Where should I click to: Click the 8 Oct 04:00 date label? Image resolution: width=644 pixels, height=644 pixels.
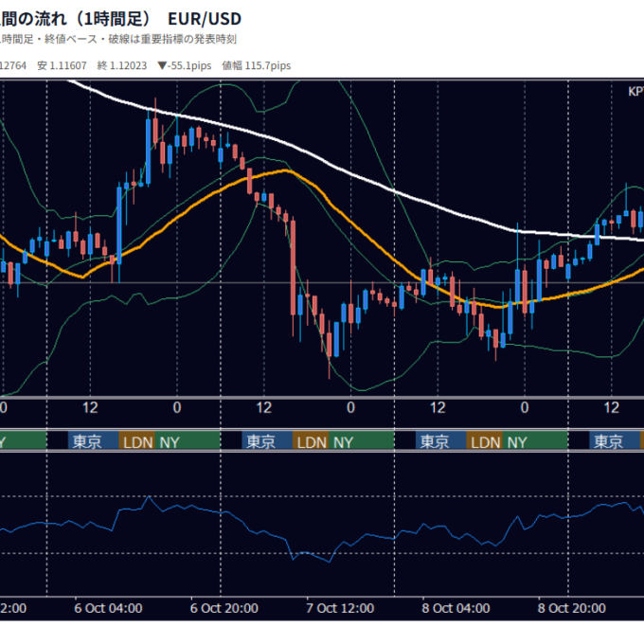point(456,608)
